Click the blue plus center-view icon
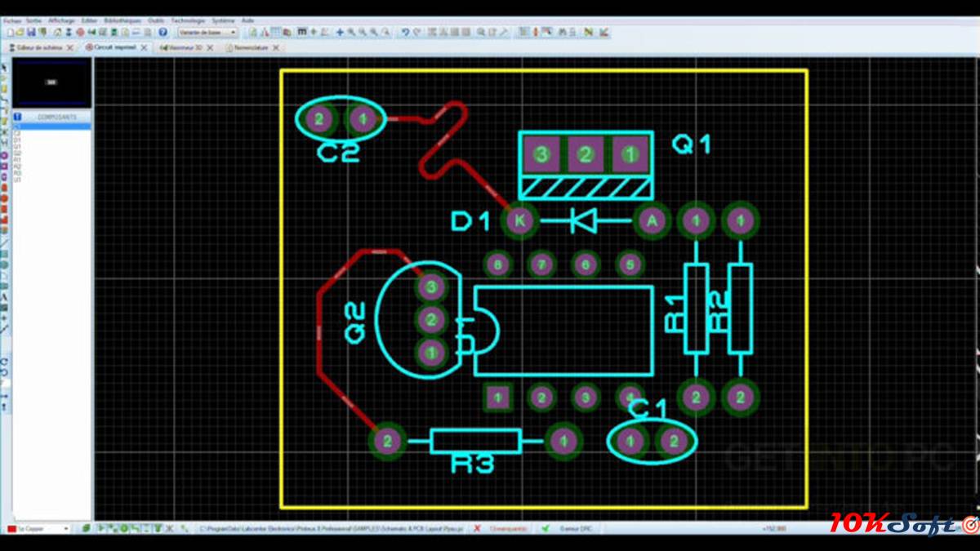Screen dimensions: 980x551 [x=340, y=32]
